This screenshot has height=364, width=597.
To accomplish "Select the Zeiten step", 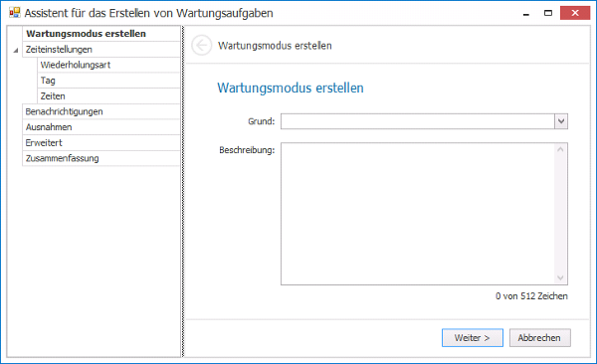I will [x=108, y=96].
